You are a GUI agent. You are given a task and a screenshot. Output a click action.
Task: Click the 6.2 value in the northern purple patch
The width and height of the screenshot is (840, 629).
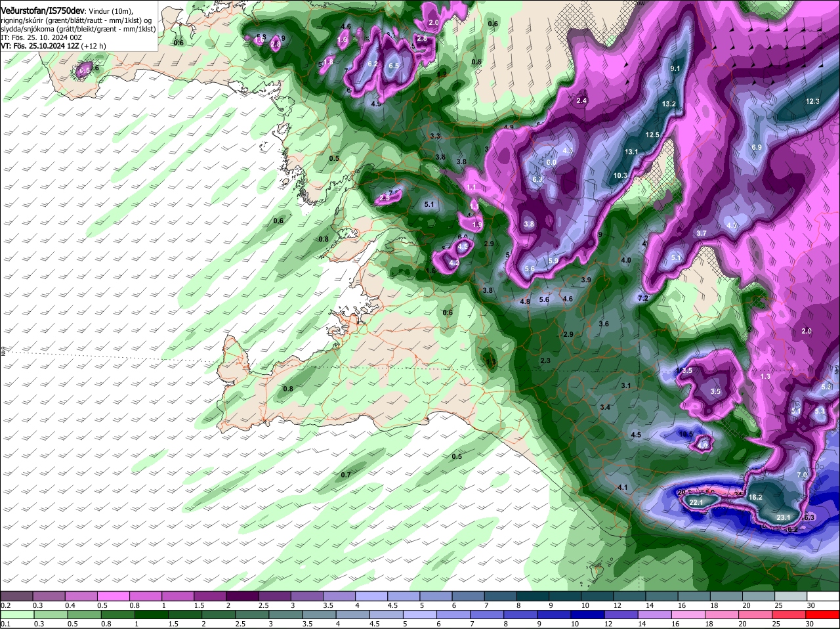373,64
